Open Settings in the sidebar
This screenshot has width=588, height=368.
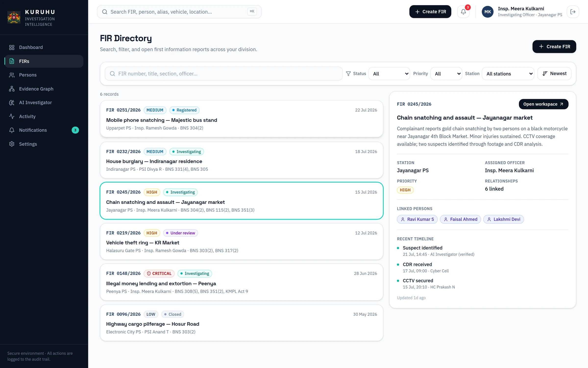click(44, 144)
